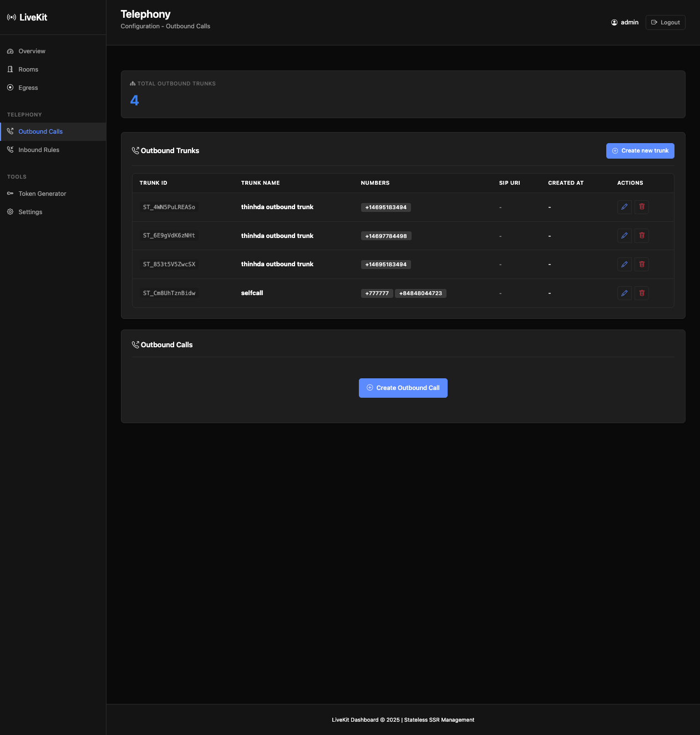Screen dimensions: 700x735
Task: Click trash icon for trunk ST_6E9gVdK6zNHt
Action: 642,236
